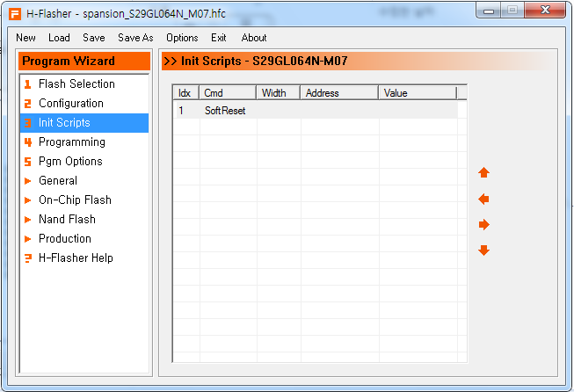Click the orange up arrow icon
Screen dimensions: 574x392
(483, 172)
